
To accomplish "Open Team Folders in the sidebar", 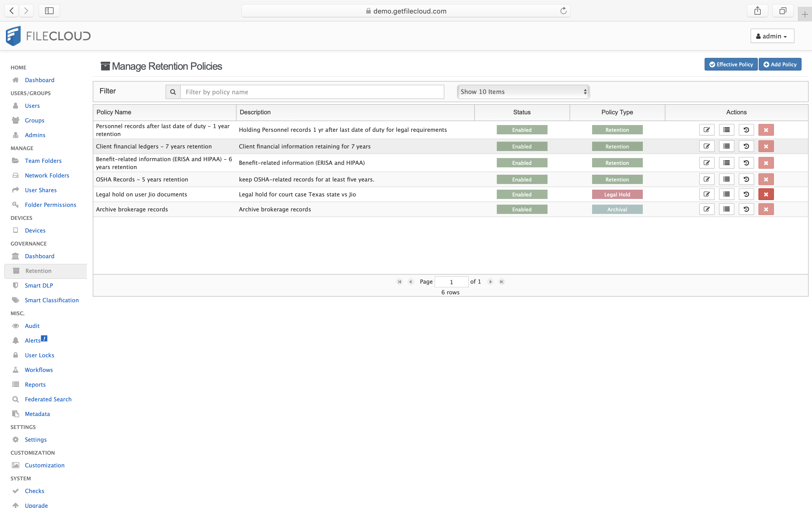I will (x=43, y=161).
